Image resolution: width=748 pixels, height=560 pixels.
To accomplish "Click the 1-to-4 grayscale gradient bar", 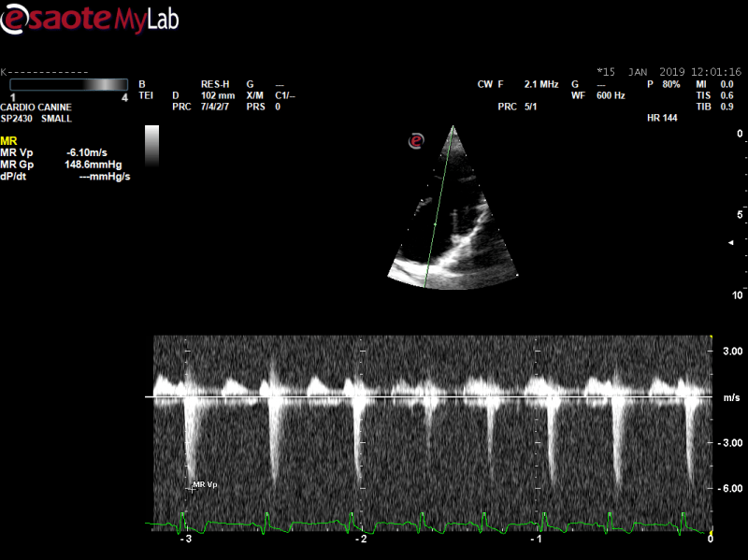I will tap(67, 85).
